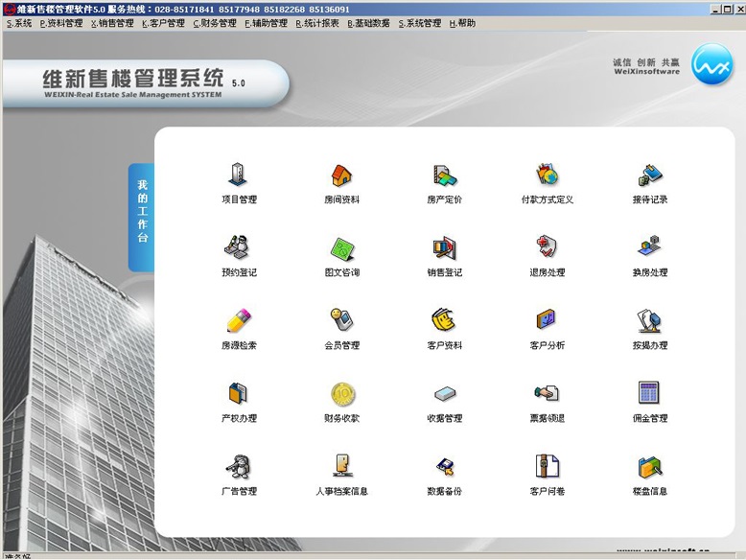Open the 接待记录 reception records icon

click(649, 175)
